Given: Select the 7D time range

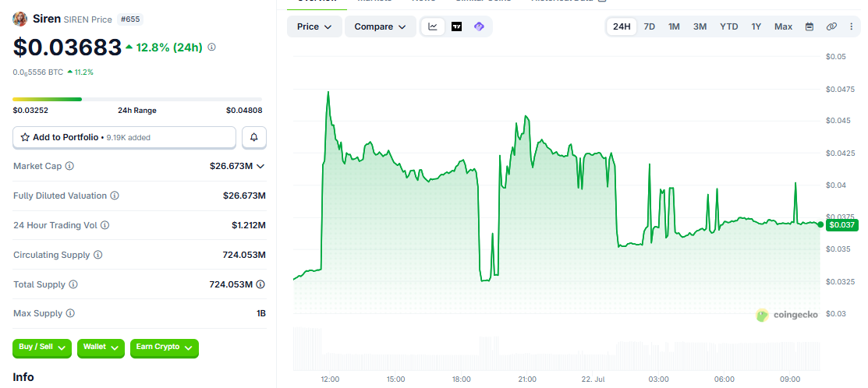Looking at the screenshot, I should 650,26.
